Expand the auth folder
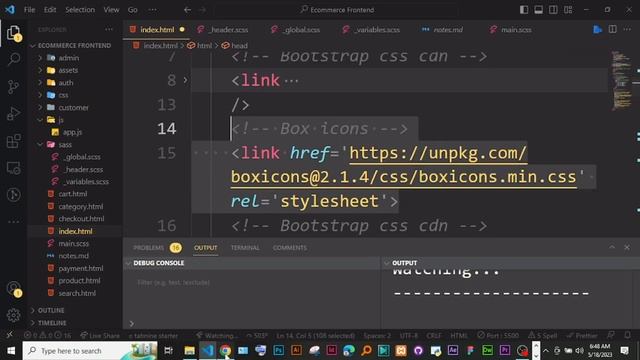The image size is (640, 360). point(74,82)
